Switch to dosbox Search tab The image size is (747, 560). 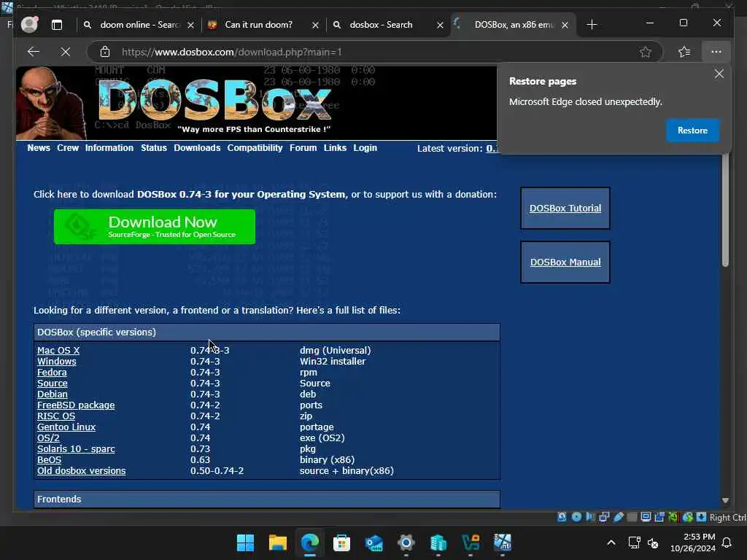tap(388, 25)
